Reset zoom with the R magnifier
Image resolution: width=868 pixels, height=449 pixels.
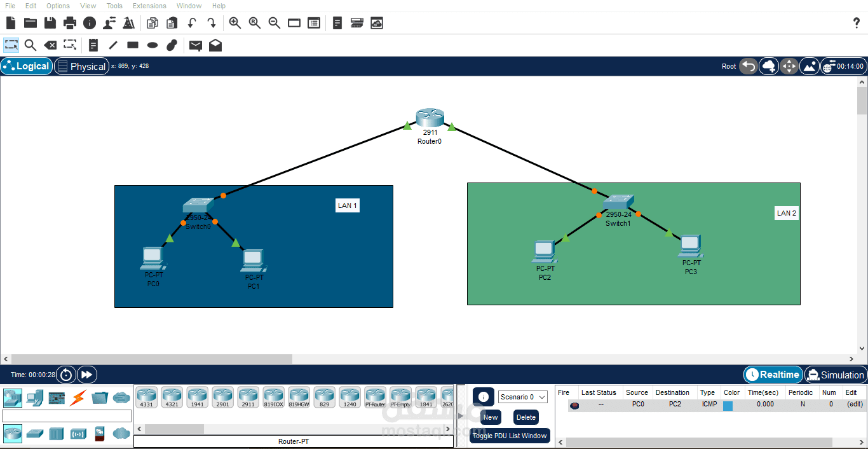255,23
